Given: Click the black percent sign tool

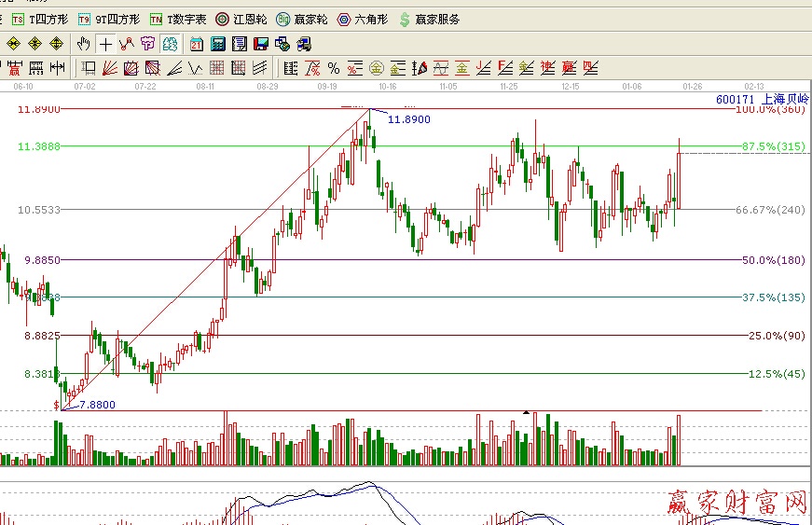Looking at the screenshot, I should point(333,67).
